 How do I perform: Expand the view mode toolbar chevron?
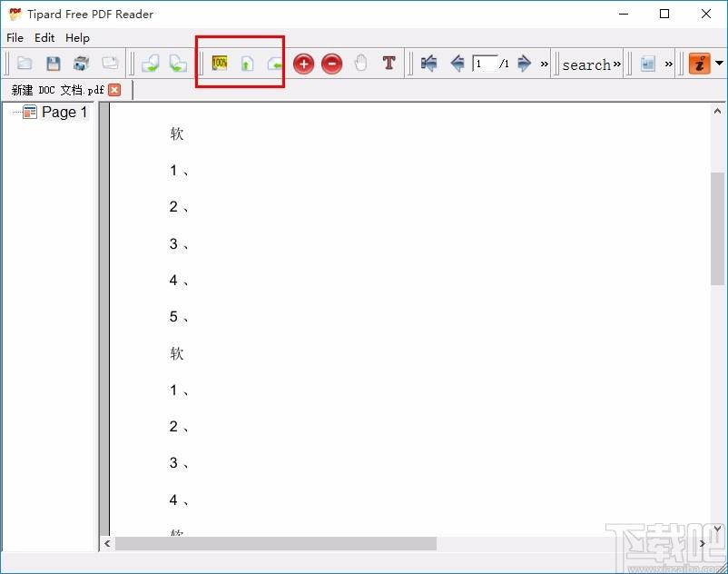pos(669,64)
